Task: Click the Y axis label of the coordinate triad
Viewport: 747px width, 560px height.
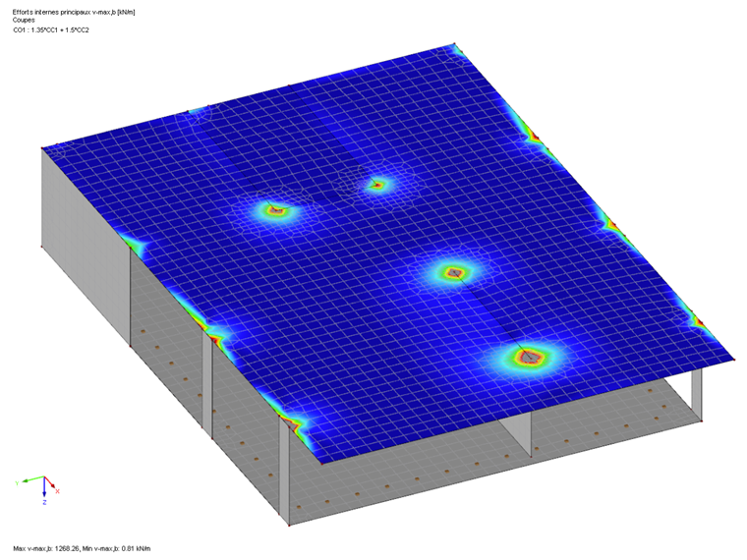Action: point(17,482)
